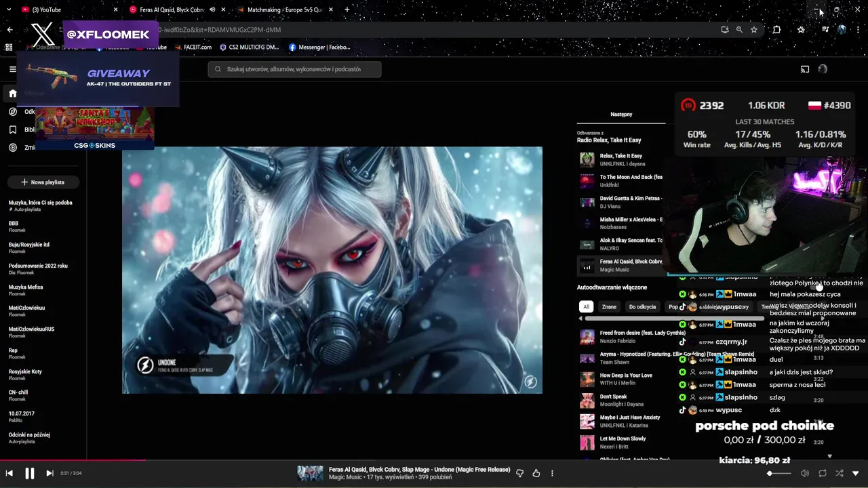Click the search field for songs and albums
The height and width of the screenshot is (488, 868).
click(x=294, y=69)
